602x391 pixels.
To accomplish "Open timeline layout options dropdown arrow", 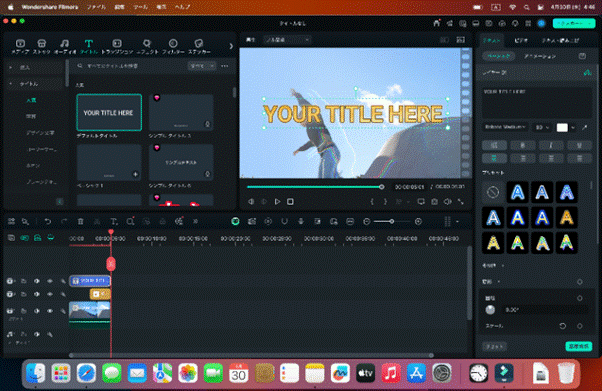I will point(457,221).
